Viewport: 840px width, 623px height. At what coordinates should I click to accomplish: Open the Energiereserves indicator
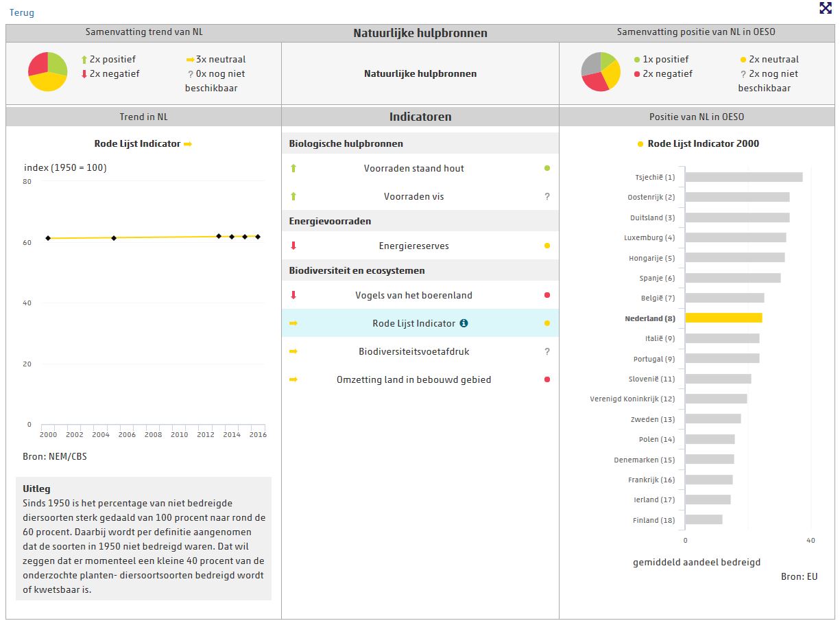413,246
